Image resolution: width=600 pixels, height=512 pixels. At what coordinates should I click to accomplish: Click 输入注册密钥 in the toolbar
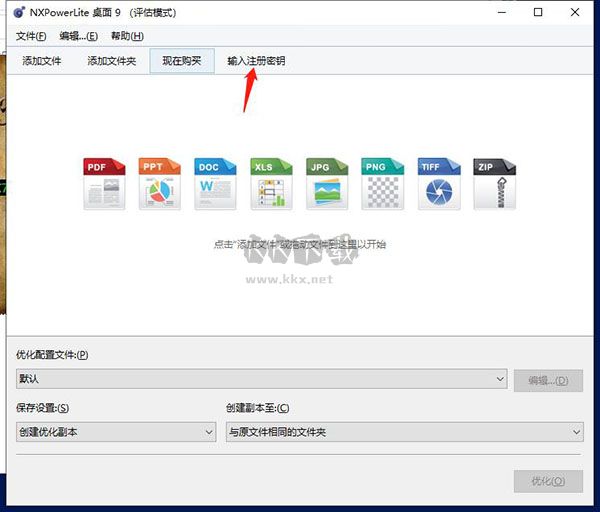point(256,61)
